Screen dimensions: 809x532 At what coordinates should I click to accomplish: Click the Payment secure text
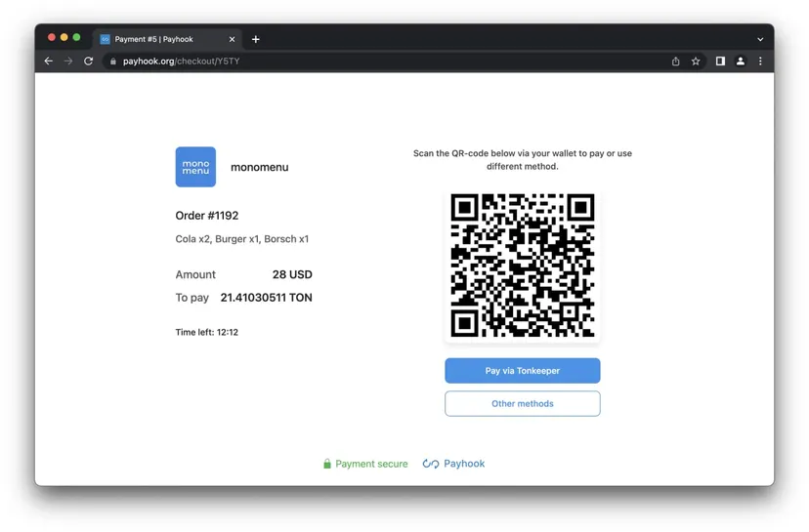coord(371,464)
